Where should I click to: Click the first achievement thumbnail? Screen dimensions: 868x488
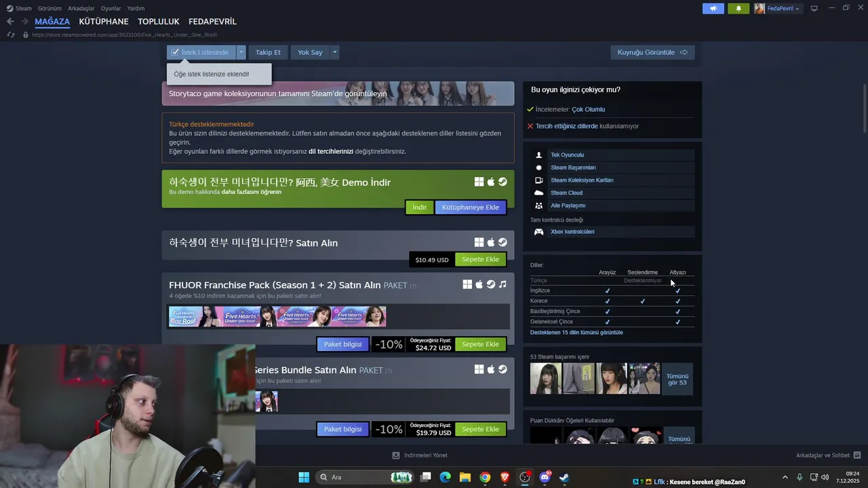tap(546, 379)
